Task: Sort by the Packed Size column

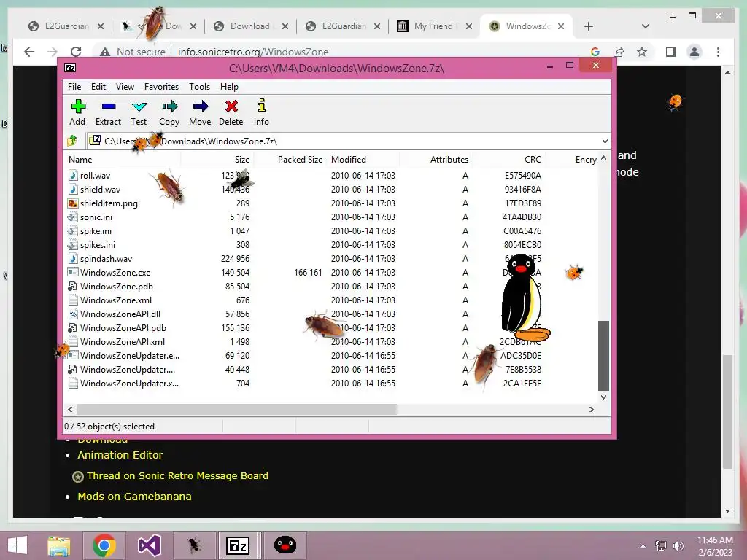Action: [290, 160]
